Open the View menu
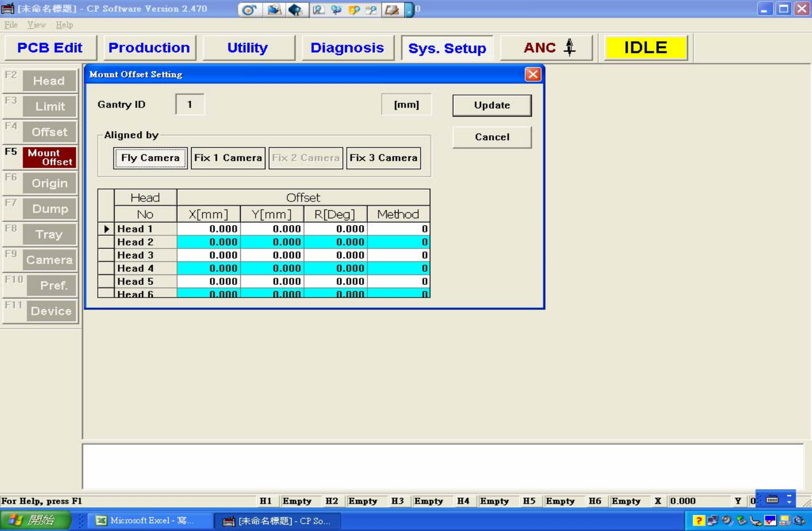The image size is (812, 531). point(36,25)
